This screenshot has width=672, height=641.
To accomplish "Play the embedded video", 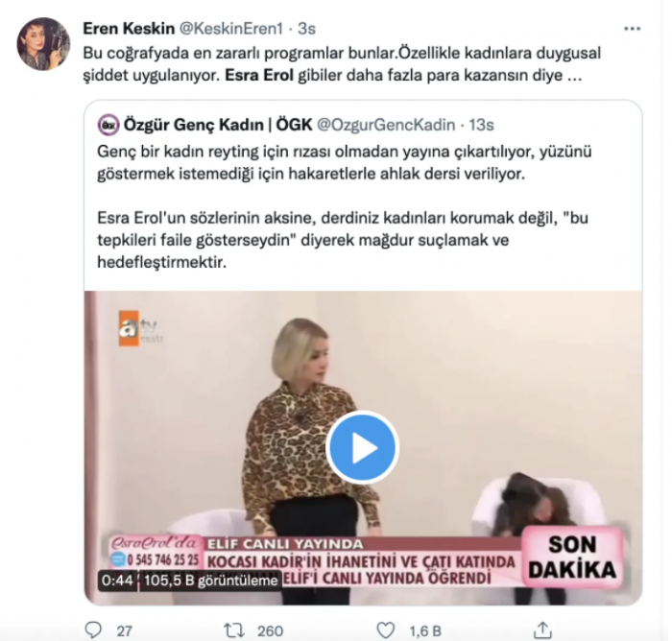I will click(x=362, y=448).
